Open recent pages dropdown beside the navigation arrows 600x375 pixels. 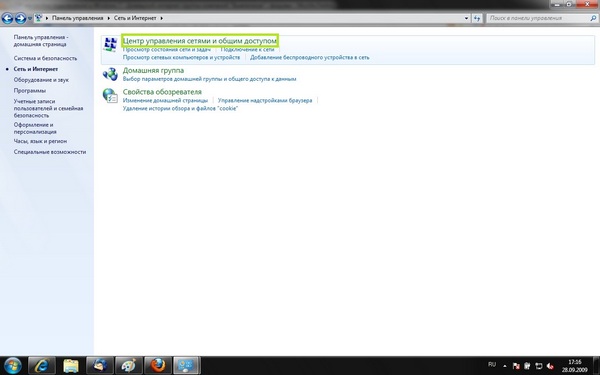(30, 18)
